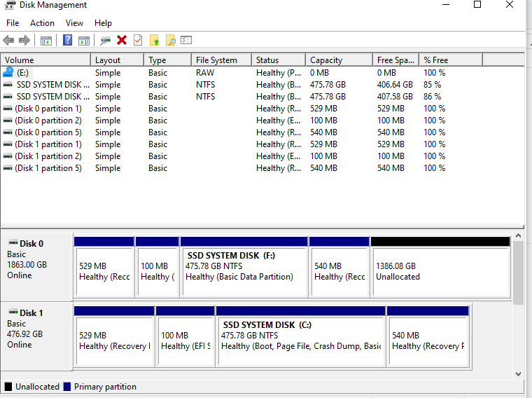This screenshot has width=532, height=398.
Task: Toggle the Show/Hide Action Pane icon
Action: [x=84, y=41]
